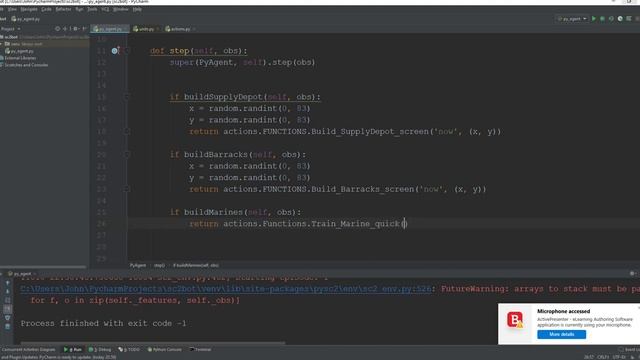Click the if buildMarines breadcrumb
This screenshot has width=640, height=360.
tap(196, 265)
